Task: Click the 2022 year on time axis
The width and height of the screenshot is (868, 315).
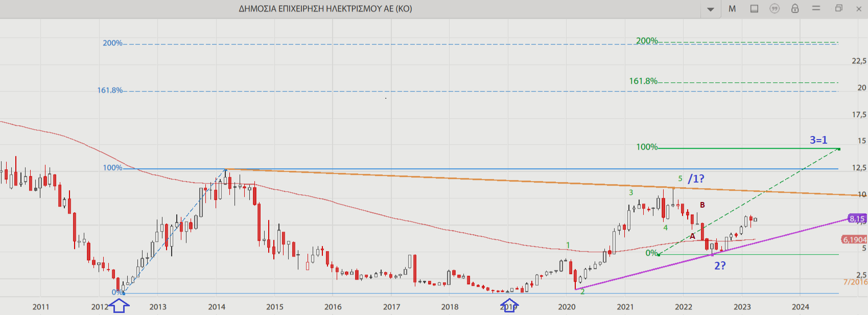Action: tap(684, 307)
